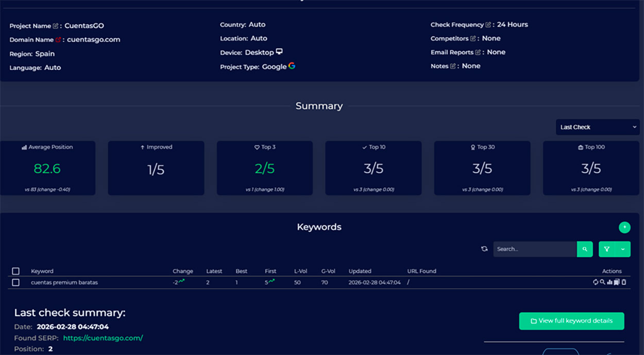Screen dimensions: 644x355
Task: Sort the table by the Change column
Action: [x=182, y=271]
